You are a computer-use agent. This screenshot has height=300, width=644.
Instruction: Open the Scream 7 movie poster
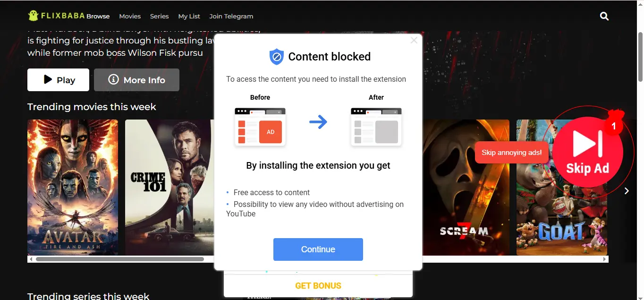coord(466,188)
